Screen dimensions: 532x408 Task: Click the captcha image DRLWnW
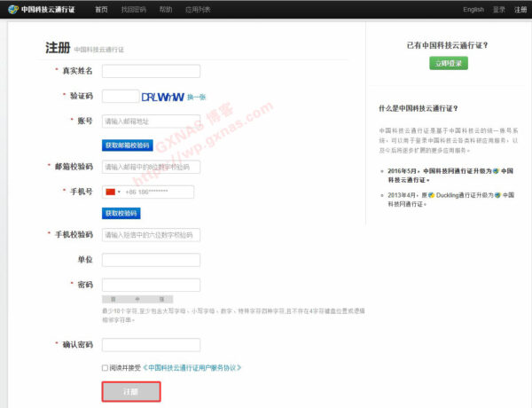162,96
